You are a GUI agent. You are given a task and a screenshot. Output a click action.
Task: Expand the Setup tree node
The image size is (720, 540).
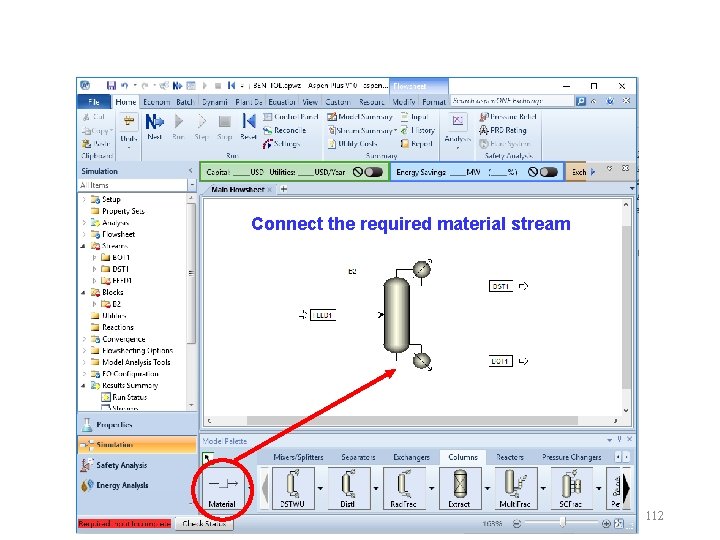tap(84, 199)
